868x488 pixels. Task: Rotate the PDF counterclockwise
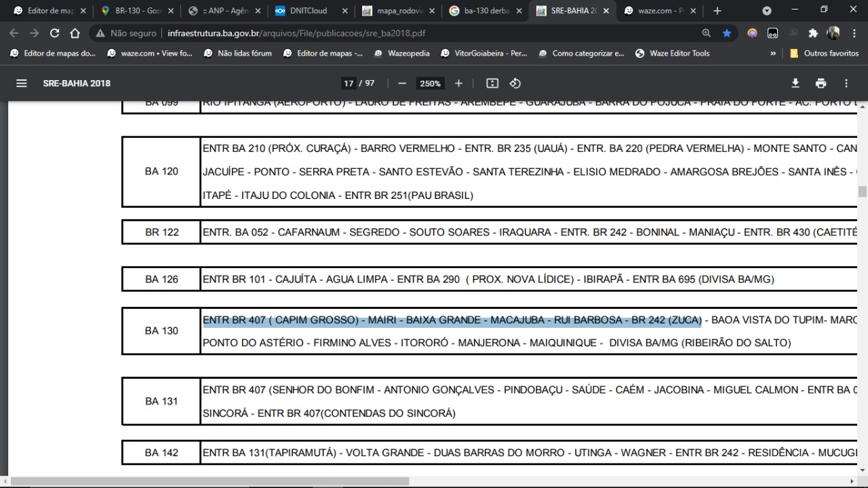point(515,83)
